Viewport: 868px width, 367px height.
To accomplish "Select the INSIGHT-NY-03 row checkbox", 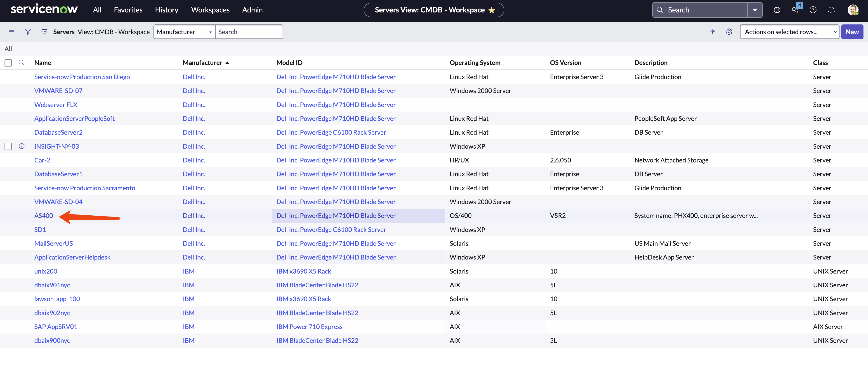I will (x=8, y=146).
